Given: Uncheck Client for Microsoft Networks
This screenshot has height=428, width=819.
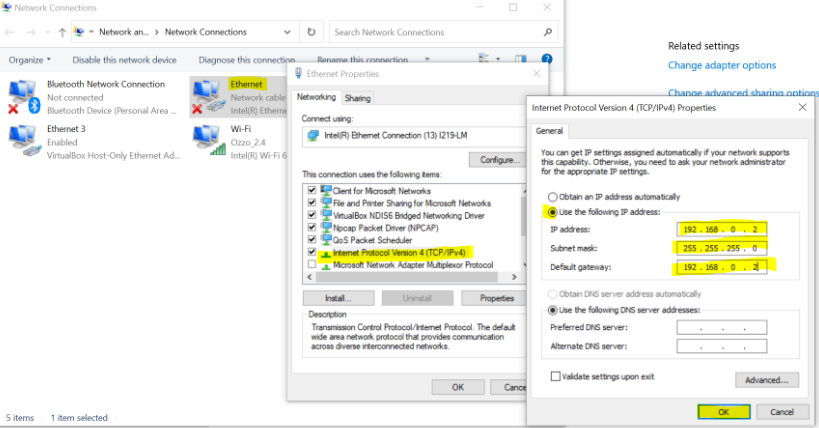Looking at the screenshot, I should pos(312,190).
